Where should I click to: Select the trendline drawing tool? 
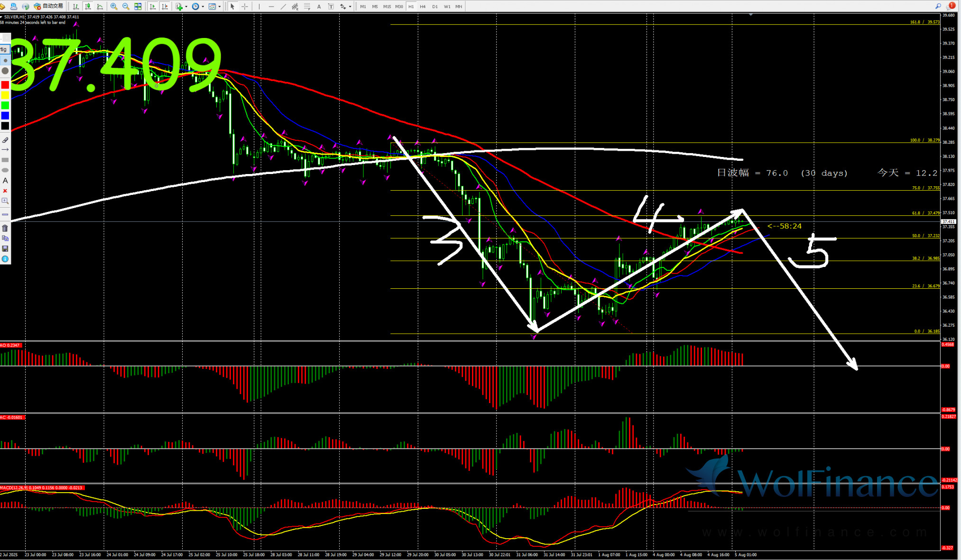(283, 6)
